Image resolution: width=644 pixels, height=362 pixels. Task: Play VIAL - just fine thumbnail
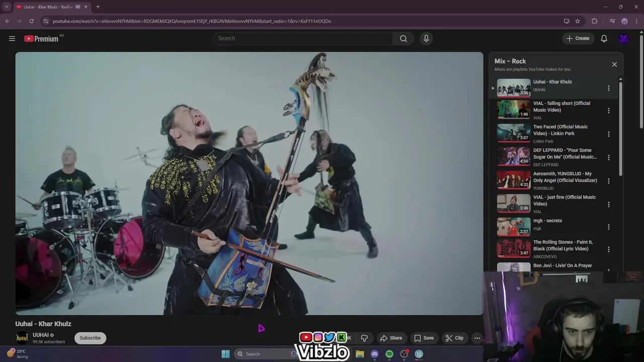pyautogui.click(x=514, y=204)
